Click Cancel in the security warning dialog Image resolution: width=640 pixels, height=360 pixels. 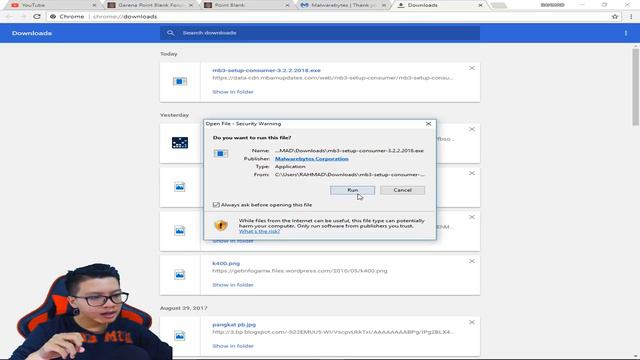point(402,190)
